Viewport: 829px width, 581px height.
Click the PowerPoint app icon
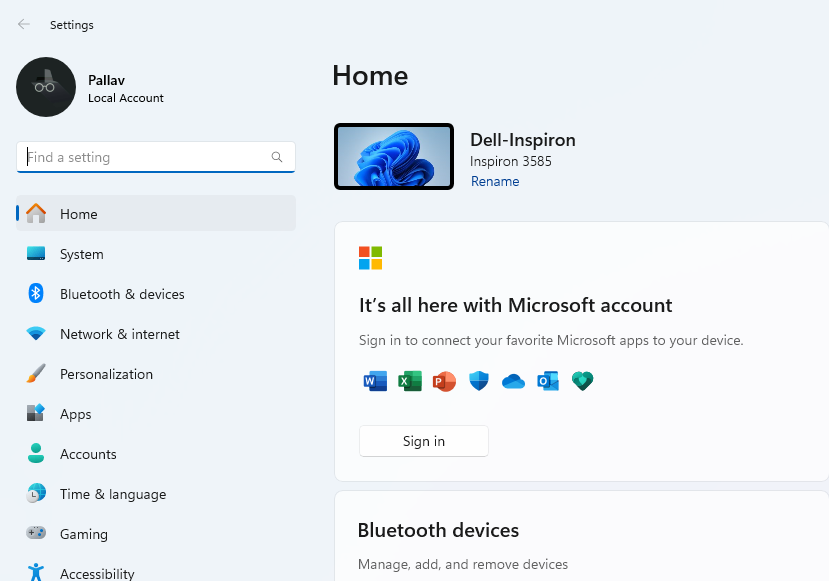444,381
